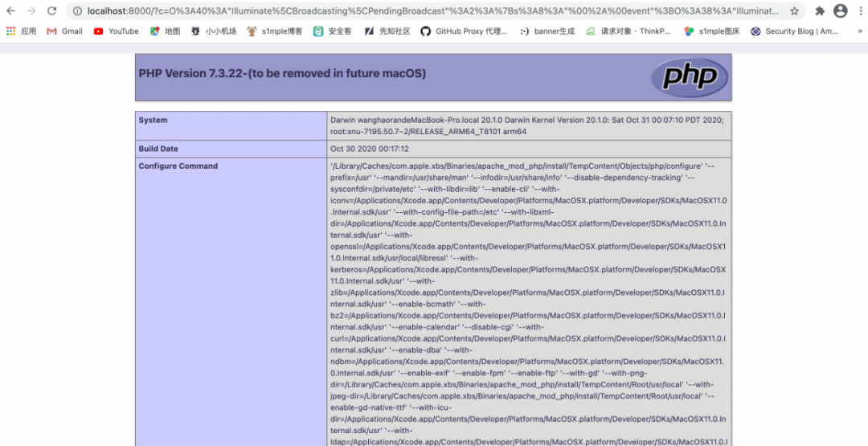868x446 pixels.
Task: Open Chrome three-dot menu
Action: (x=860, y=10)
